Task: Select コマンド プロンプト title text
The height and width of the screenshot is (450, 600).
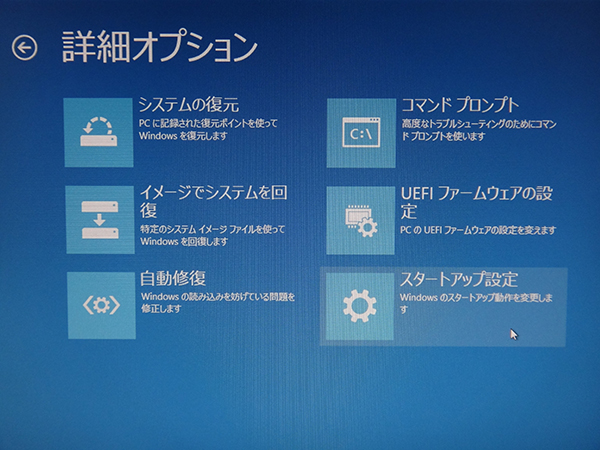Action: [460, 104]
